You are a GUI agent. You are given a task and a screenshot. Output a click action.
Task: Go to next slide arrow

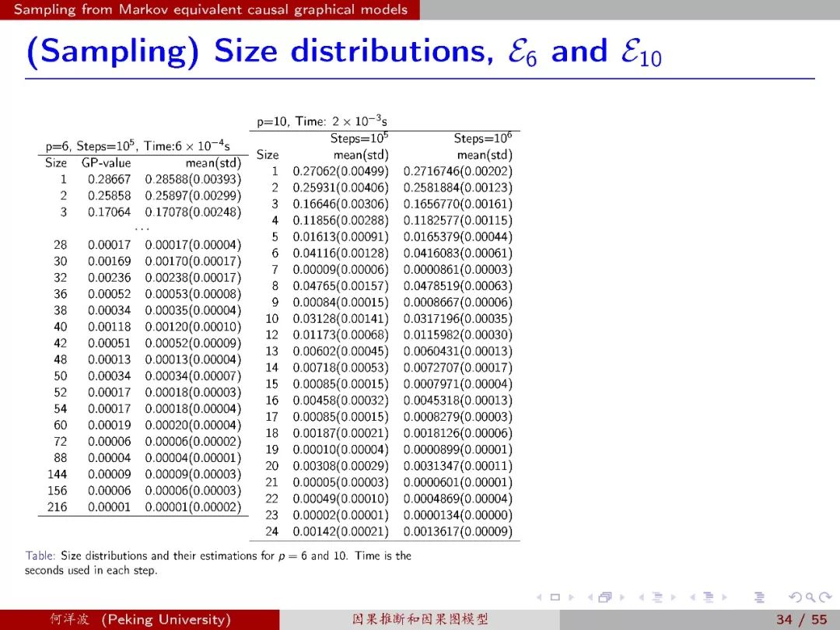click(x=571, y=597)
